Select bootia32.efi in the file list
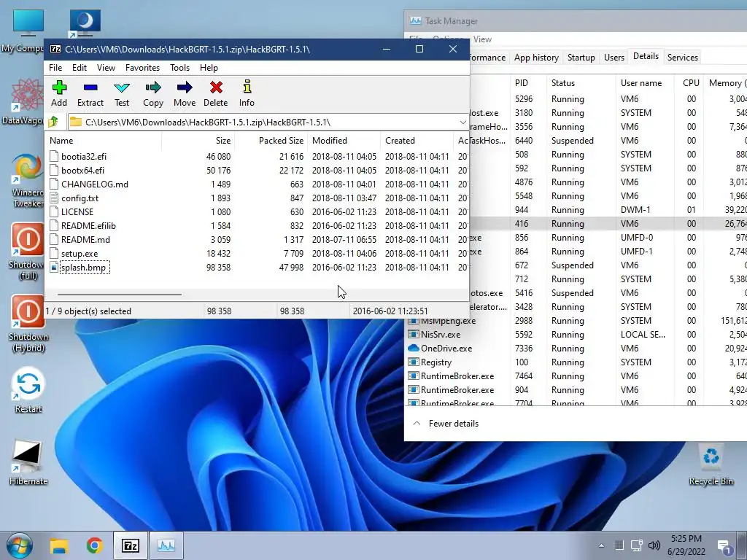Image resolution: width=747 pixels, height=560 pixels. pos(84,157)
